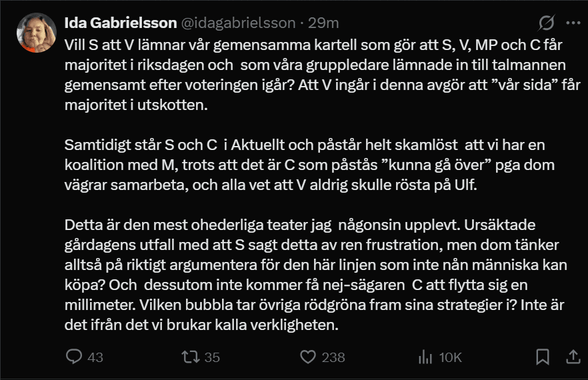Click the 10K views count
Screen dimensions: 588x380
point(450,357)
